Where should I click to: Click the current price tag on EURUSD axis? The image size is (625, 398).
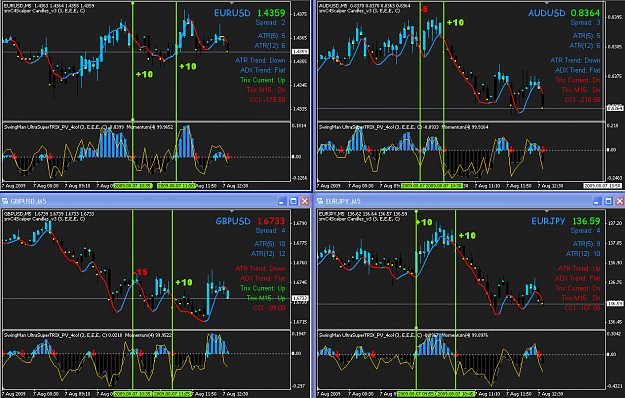[299, 51]
